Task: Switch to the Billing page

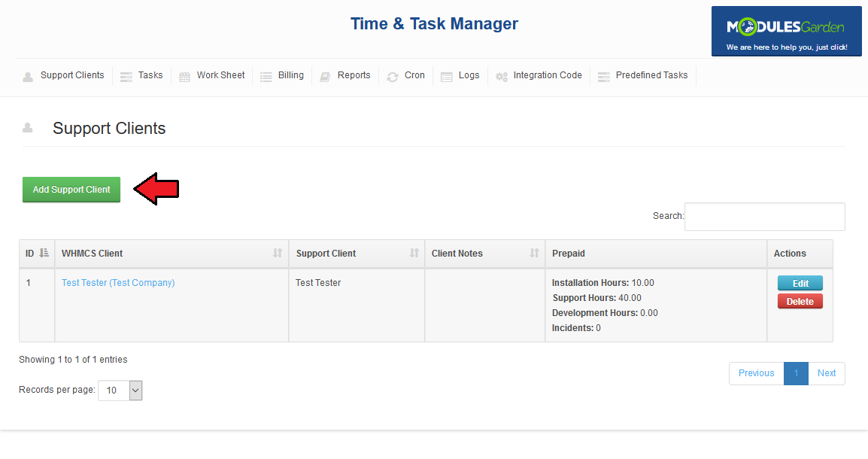Action: [290, 75]
